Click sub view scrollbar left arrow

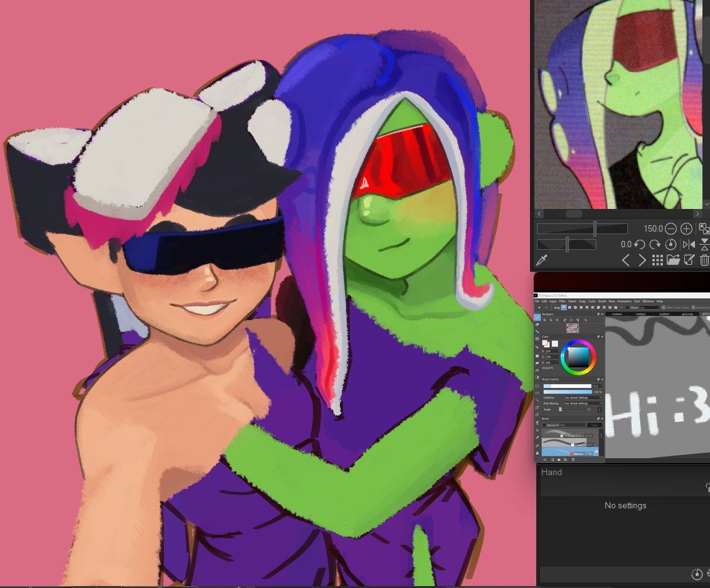tap(539, 213)
